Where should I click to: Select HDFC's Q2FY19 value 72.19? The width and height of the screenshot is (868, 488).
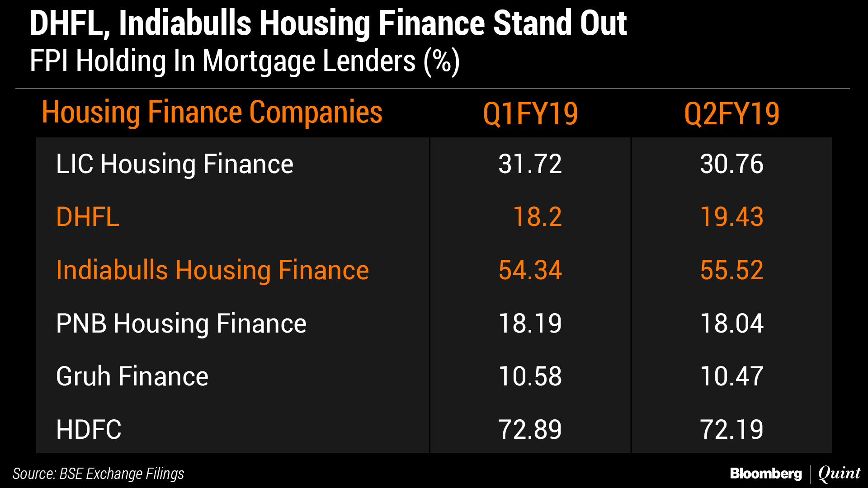[731, 429]
